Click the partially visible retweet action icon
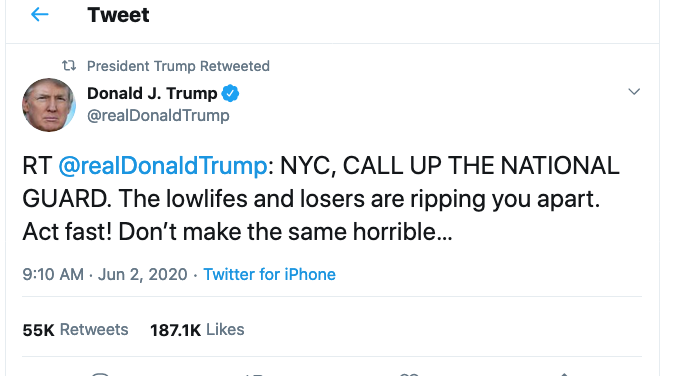This screenshot has height=376, width=690. coord(254,374)
